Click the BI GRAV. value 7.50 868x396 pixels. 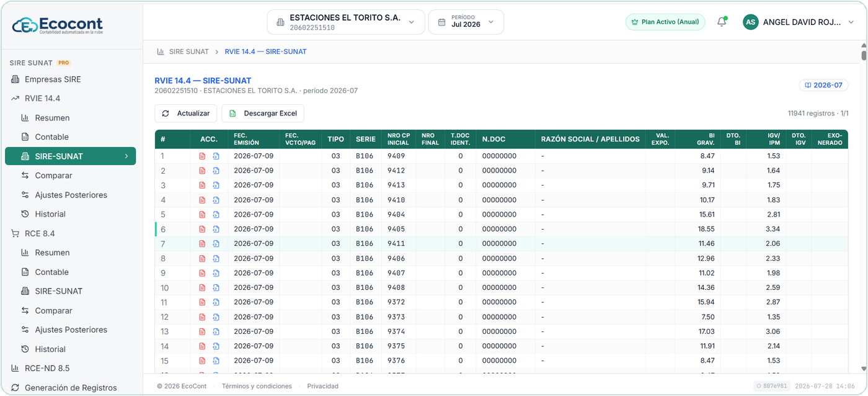click(x=707, y=317)
